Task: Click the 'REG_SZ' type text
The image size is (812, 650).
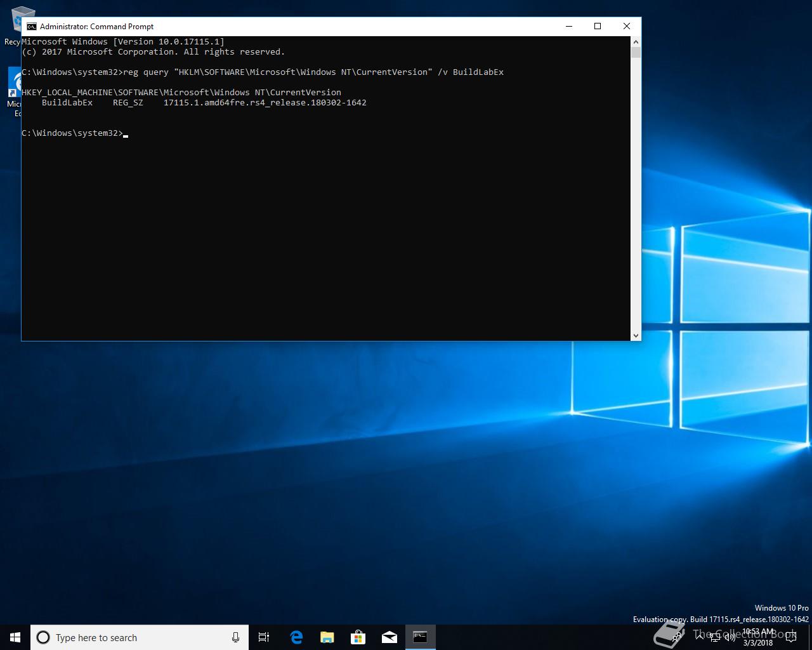Action: coord(128,102)
